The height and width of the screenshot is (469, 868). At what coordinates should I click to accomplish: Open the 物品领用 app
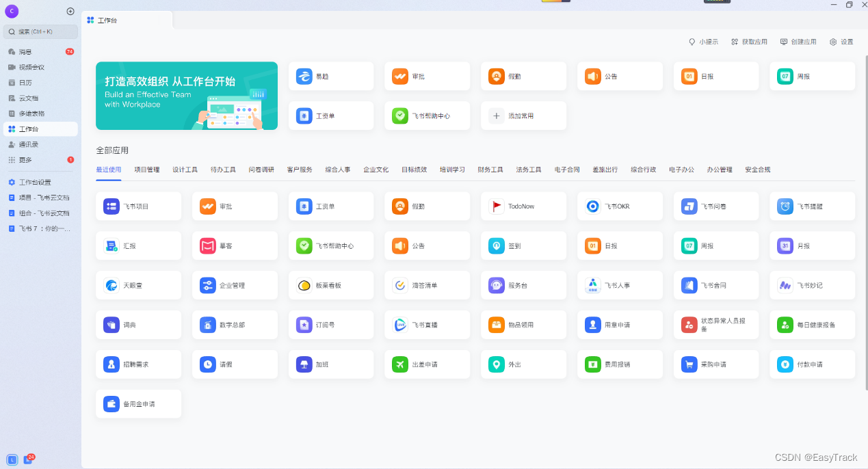coord(523,325)
